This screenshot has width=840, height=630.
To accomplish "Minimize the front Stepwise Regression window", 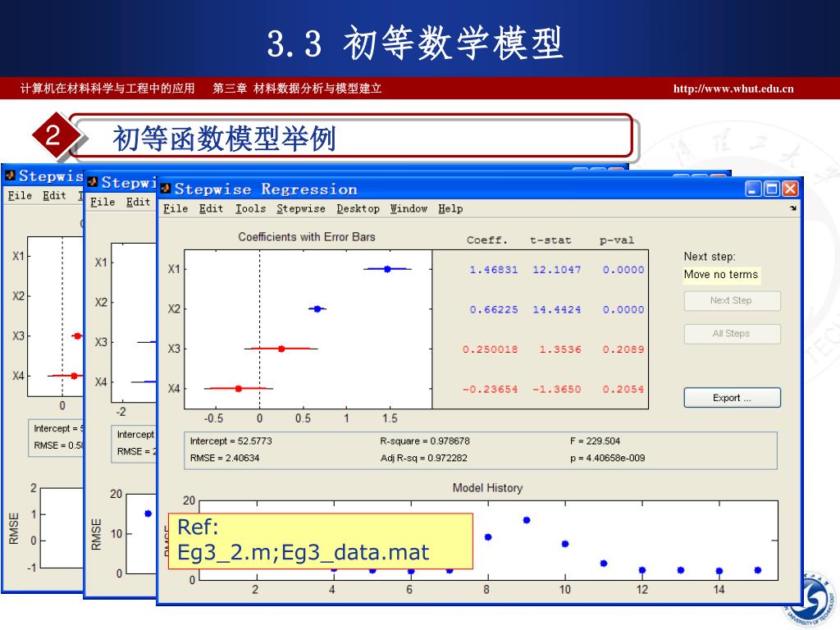I will click(x=753, y=189).
